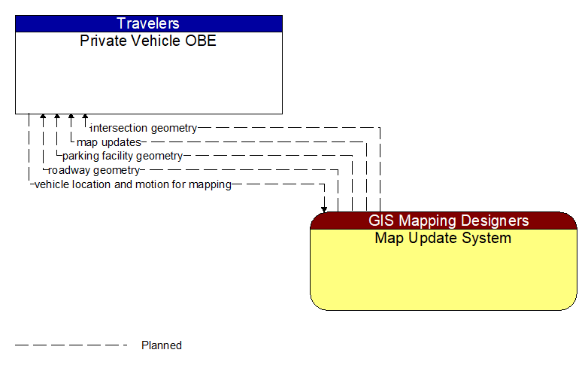Image resolution: width=588 pixels, height=365 pixels.
Task: Select the parking facility geometry label
Action: coord(122,156)
